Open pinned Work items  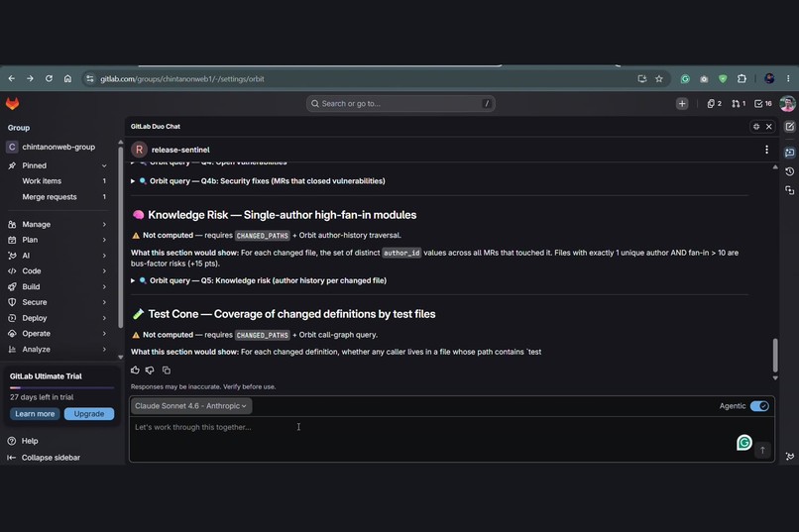click(x=57, y=180)
